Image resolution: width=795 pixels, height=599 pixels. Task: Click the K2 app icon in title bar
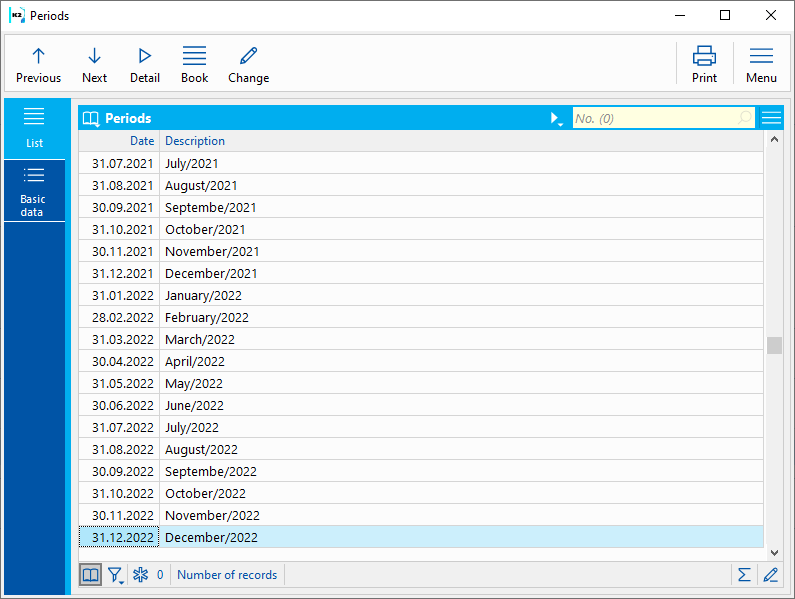[x=17, y=15]
